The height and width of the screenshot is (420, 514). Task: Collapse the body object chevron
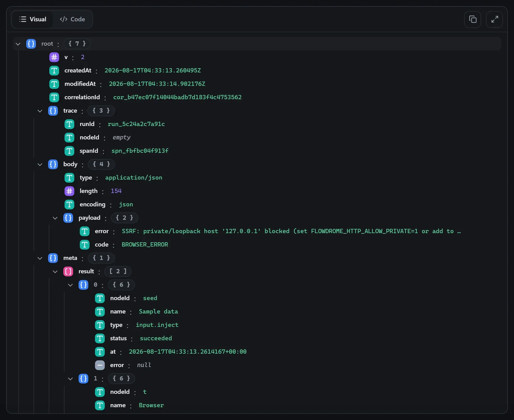tap(40, 164)
